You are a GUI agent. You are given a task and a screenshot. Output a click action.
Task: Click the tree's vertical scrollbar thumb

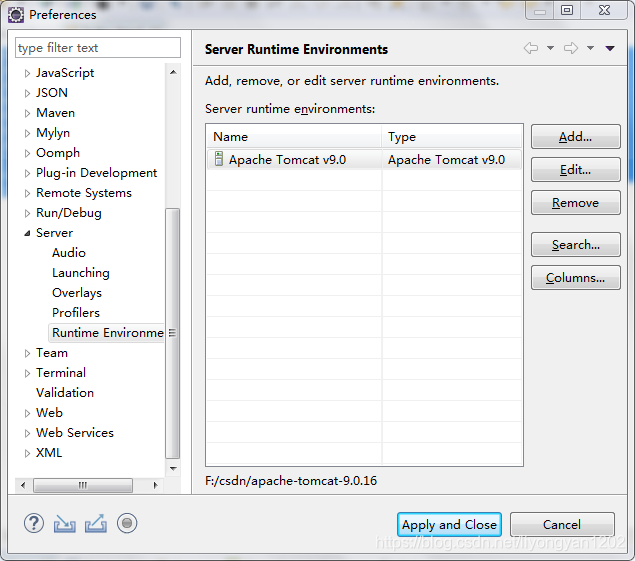[173, 333]
